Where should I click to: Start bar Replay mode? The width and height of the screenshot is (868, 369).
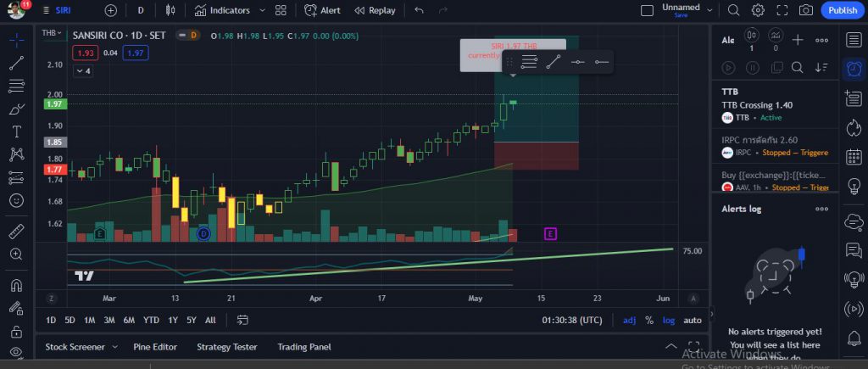click(375, 10)
